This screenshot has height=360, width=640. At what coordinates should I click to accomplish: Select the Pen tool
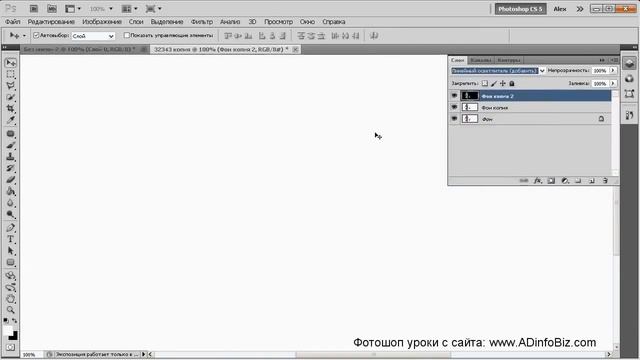tap(11, 228)
